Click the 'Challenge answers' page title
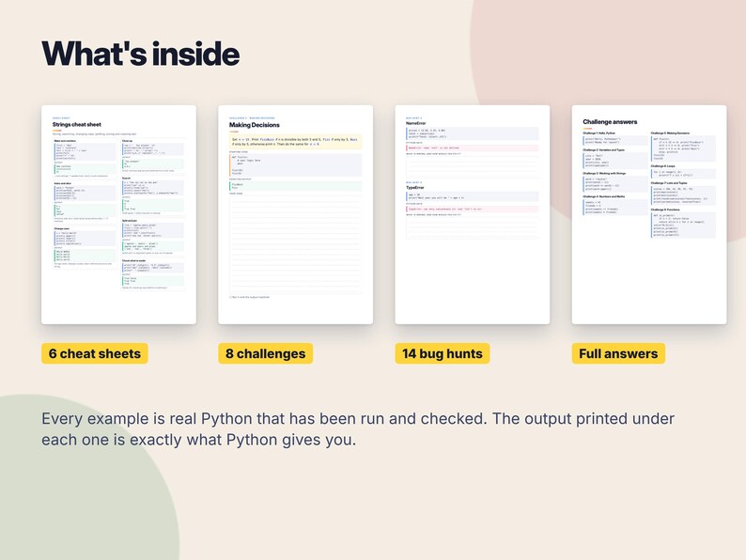Screen dimensions: 746x560 click(x=610, y=122)
